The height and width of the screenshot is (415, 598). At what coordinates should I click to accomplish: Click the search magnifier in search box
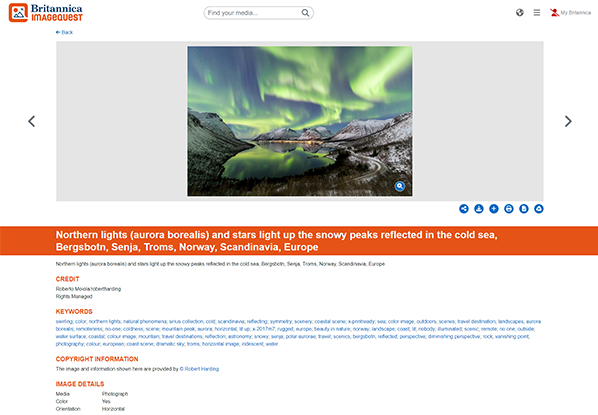305,13
